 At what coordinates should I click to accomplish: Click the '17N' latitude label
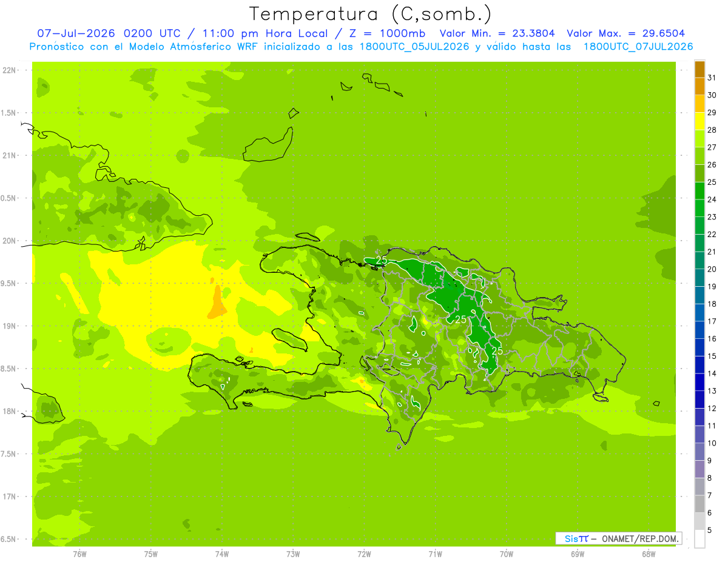[10, 497]
